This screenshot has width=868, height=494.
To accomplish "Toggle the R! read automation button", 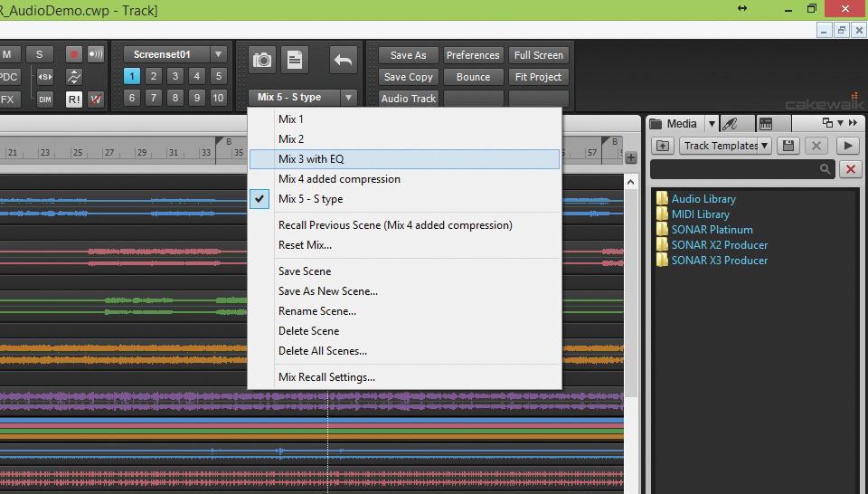I will pos(73,100).
